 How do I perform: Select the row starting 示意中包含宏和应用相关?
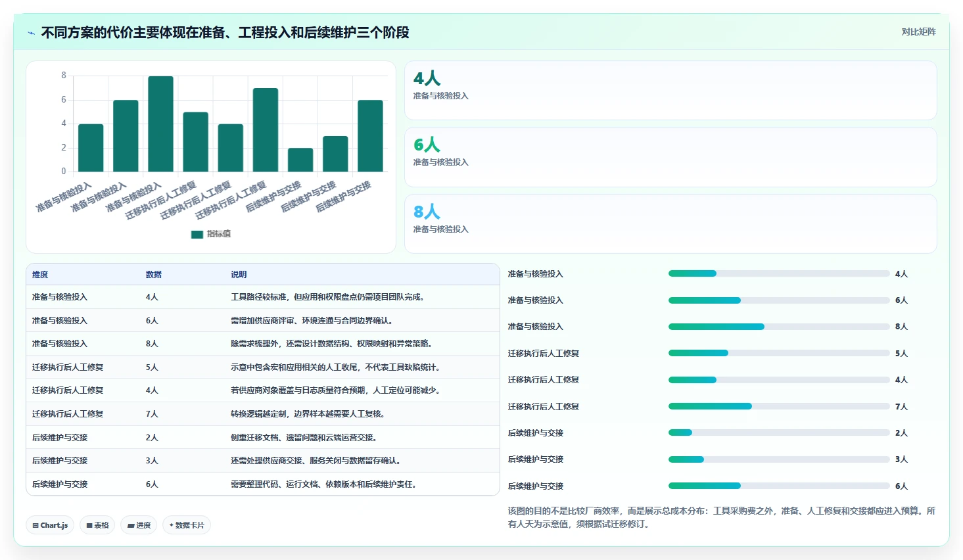point(263,367)
